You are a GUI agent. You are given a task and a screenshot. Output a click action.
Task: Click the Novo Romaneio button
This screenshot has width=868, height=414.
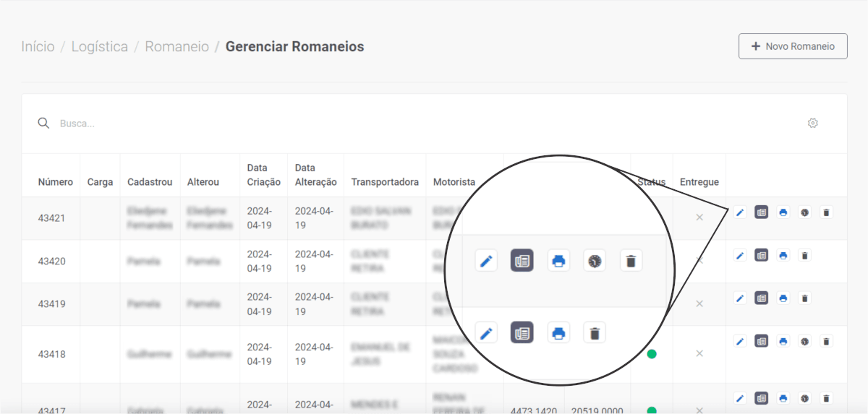pos(793,46)
